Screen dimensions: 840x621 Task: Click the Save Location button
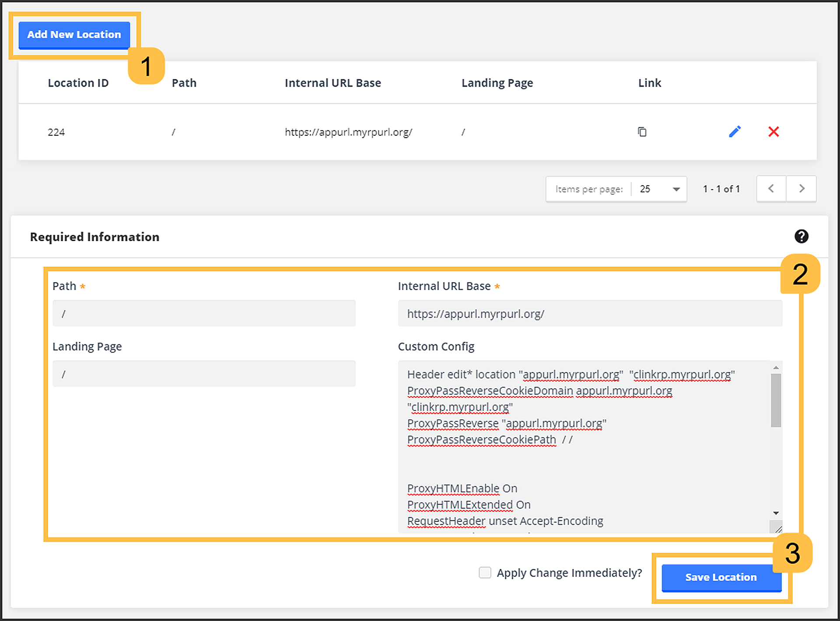(721, 577)
